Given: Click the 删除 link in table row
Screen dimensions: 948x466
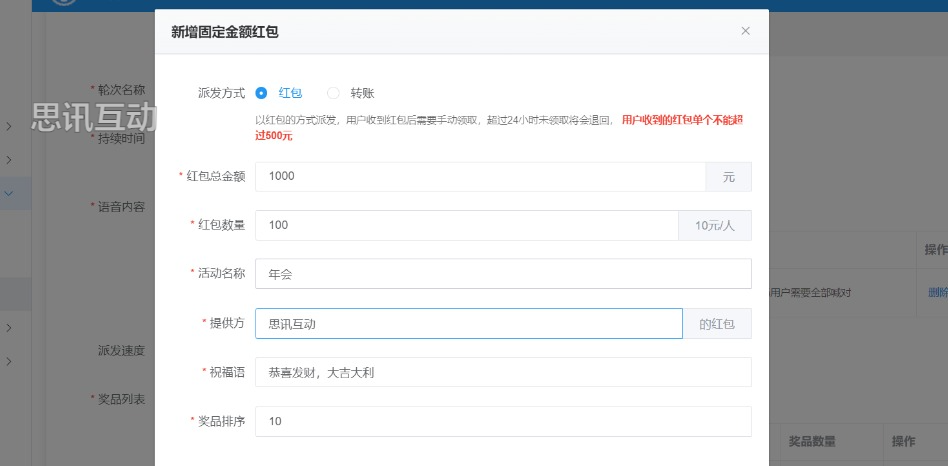Looking at the screenshot, I should click(937, 292).
